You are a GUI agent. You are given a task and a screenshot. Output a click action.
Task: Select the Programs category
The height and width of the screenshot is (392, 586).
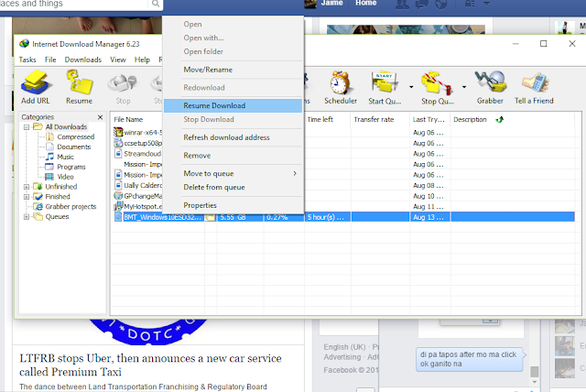pos(71,167)
